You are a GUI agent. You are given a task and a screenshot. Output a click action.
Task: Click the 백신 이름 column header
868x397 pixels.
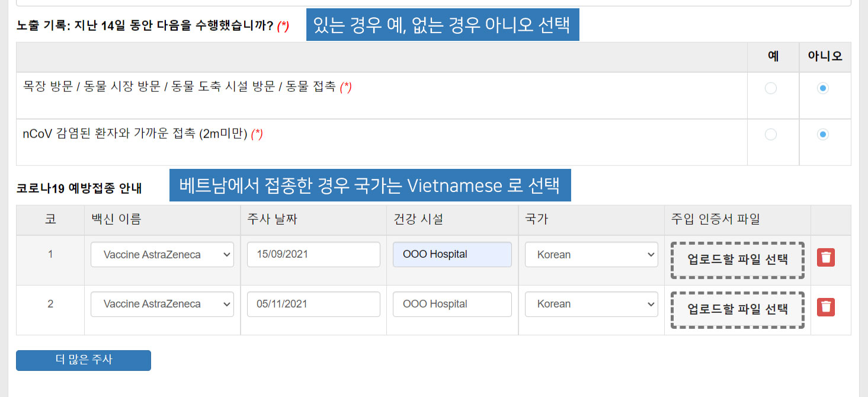click(116, 219)
